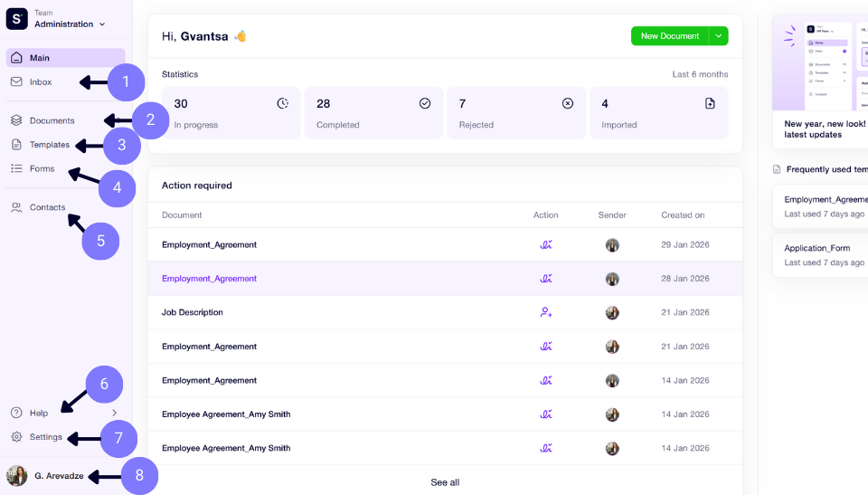
Task: Select the Main menu item
Action: tap(66, 58)
